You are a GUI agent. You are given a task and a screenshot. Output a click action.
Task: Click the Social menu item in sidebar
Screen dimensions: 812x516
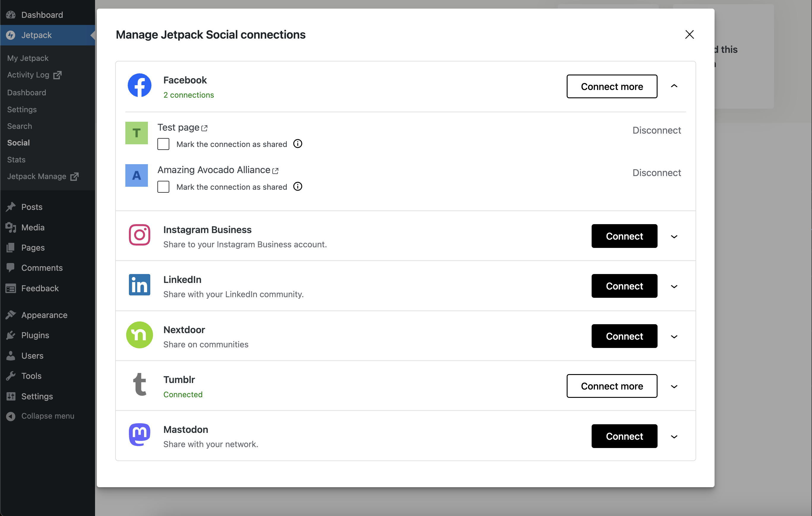click(x=18, y=143)
